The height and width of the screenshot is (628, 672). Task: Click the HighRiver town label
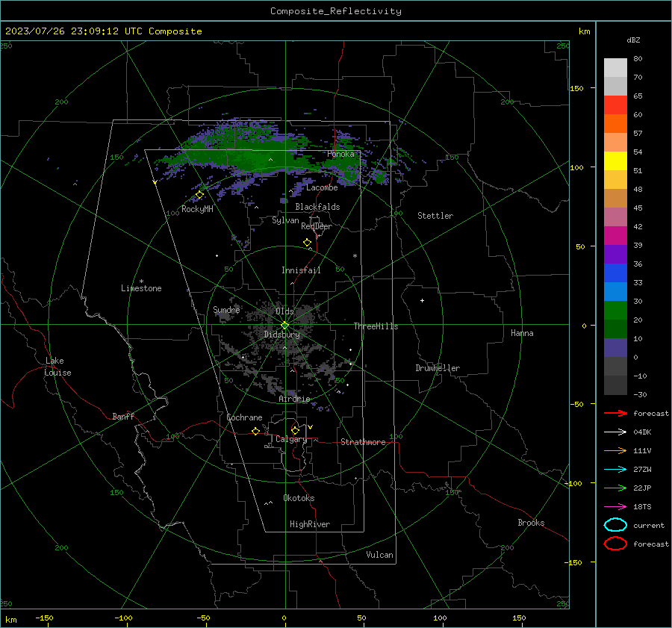(x=310, y=524)
